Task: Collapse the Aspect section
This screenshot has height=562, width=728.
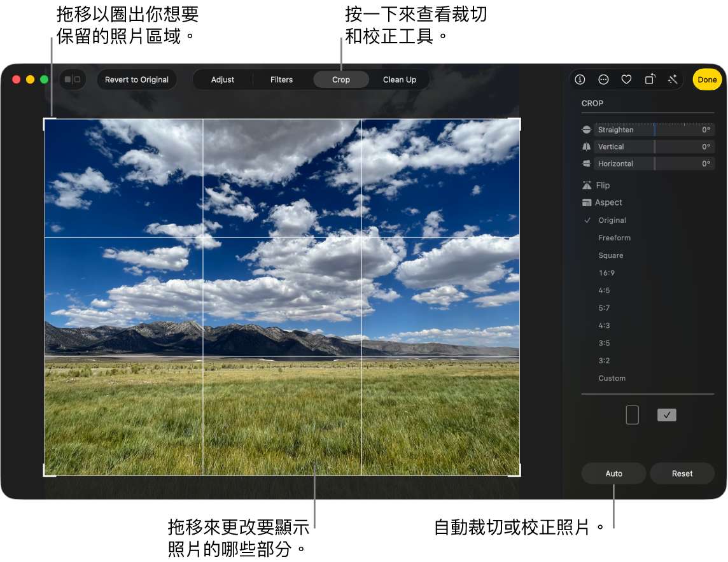Action: click(608, 202)
